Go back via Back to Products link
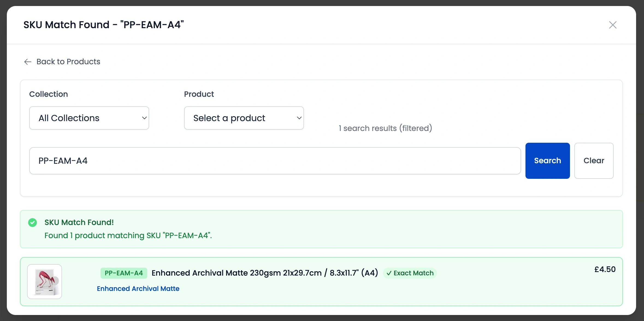Screen dimensions: 644x321 (x=68, y=62)
